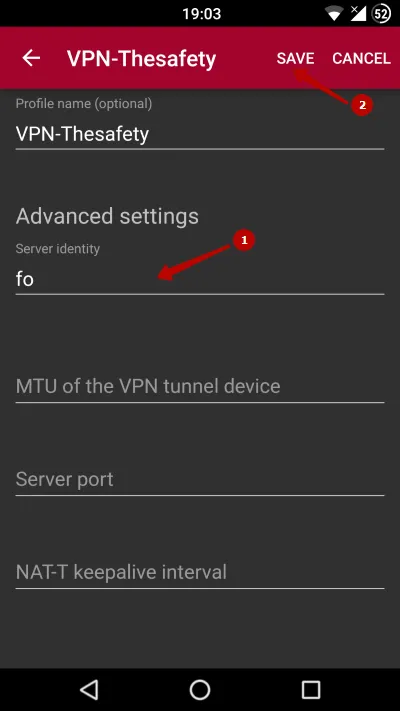Select the Server port field
The width and height of the screenshot is (400, 711).
point(200,480)
